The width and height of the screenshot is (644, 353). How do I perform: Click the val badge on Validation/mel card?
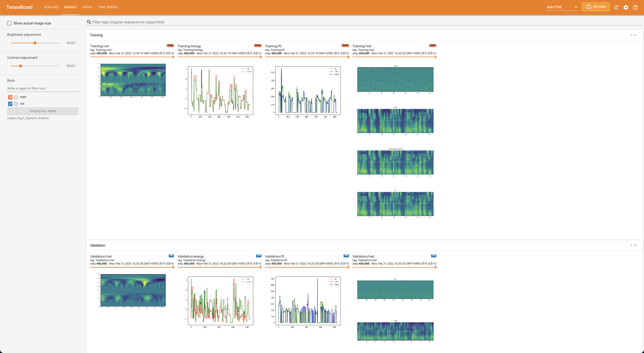[x=434, y=256]
